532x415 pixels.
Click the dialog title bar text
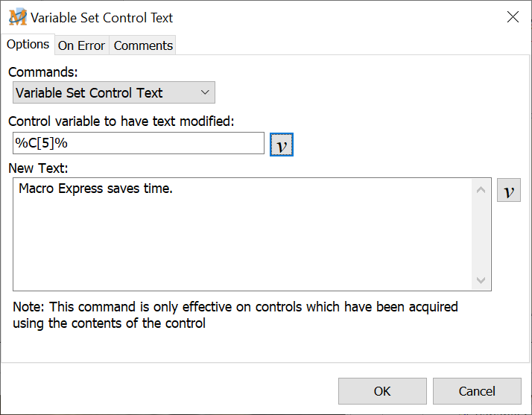(102, 17)
